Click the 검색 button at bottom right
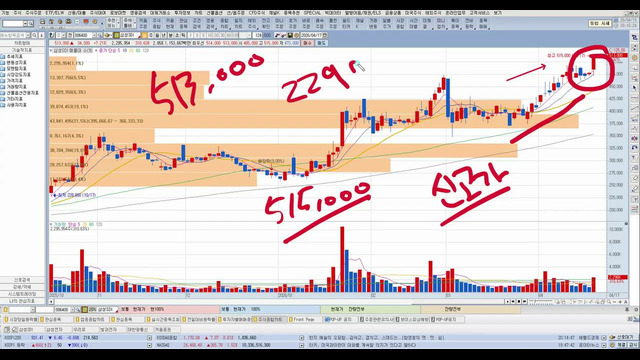This screenshot has width=640, height=360. click(633, 345)
